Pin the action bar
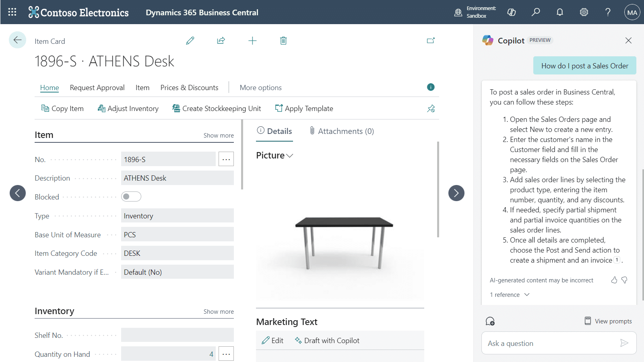The width and height of the screenshot is (644, 362). tap(431, 109)
